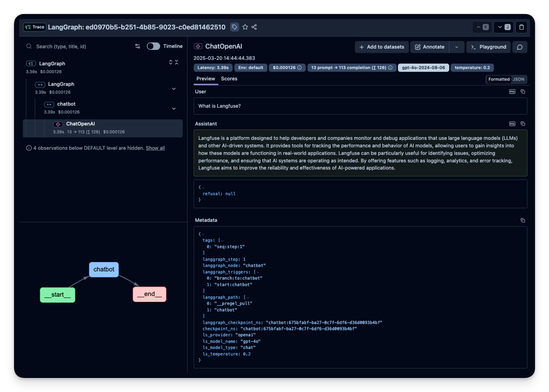Copy the Metadata JSON using the copy icon

pos(523,220)
